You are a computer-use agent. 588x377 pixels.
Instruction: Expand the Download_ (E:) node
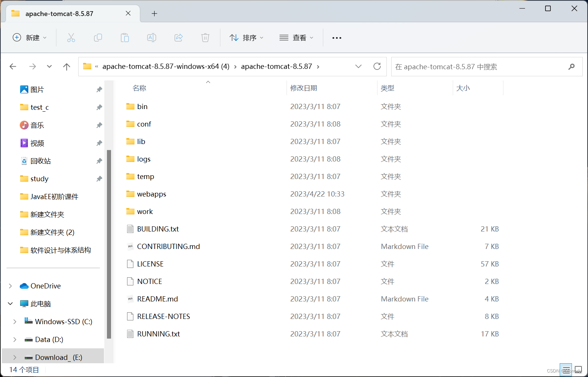15,357
